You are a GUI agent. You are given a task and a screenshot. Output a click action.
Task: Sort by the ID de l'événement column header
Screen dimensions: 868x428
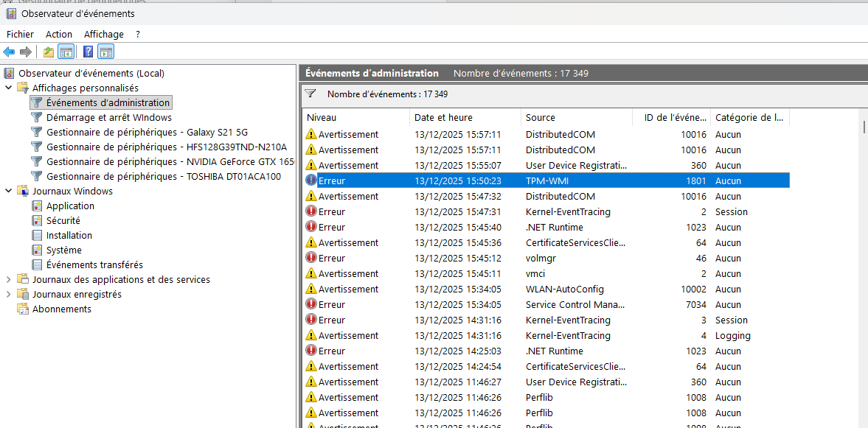(x=672, y=117)
